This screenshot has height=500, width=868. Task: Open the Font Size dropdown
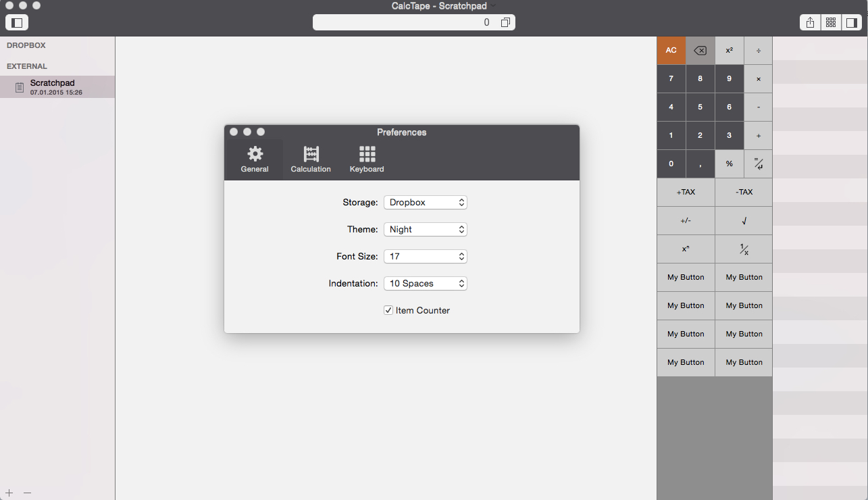425,256
